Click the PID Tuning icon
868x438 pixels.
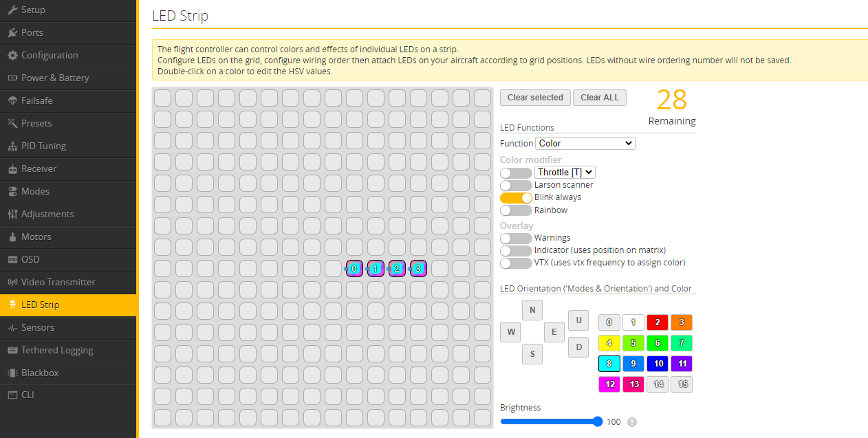(x=12, y=146)
